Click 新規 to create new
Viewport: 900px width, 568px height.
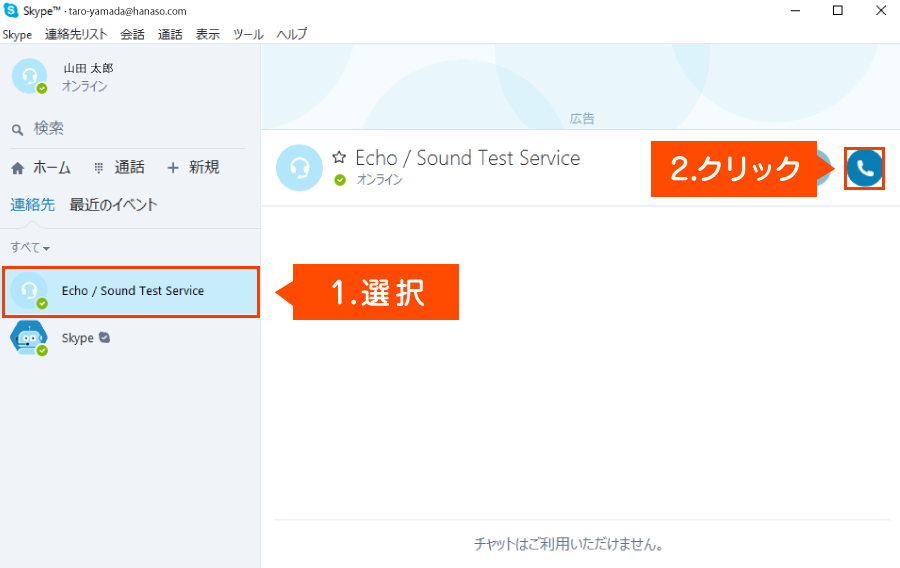(x=193, y=168)
